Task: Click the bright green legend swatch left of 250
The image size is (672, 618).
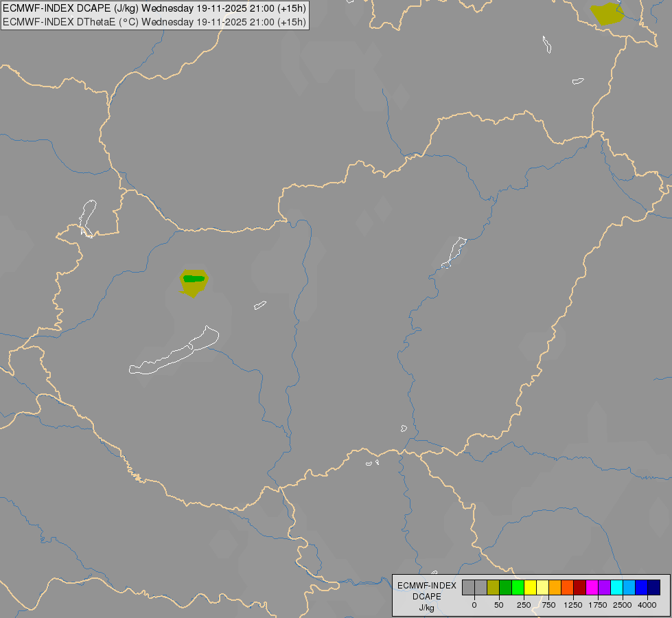Action: point(518,588)
